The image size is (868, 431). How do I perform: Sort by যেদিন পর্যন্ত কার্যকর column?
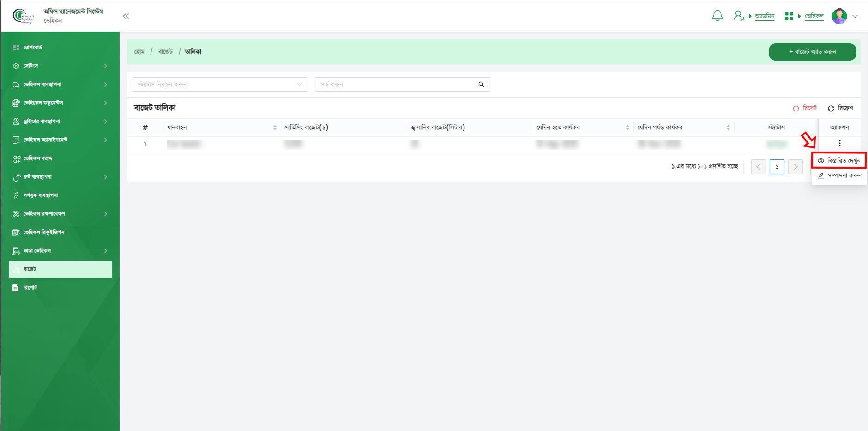click(x=728, y=127)
